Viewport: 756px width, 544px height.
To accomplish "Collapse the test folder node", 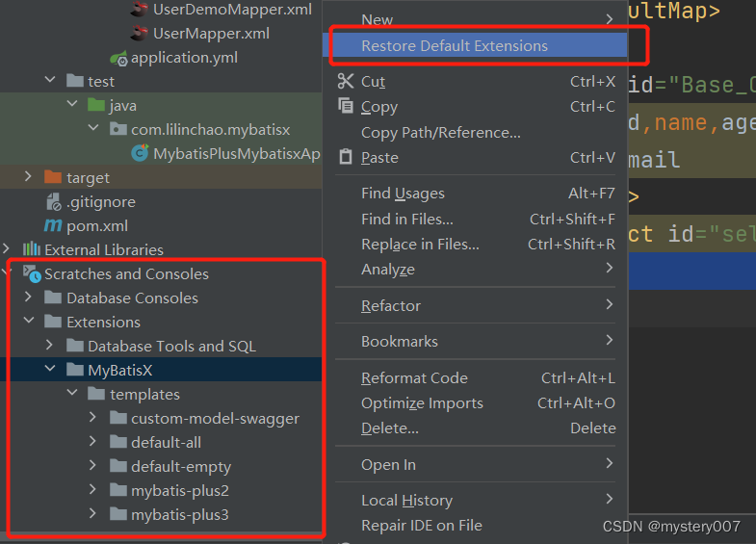I will click(x=50, y=80).
